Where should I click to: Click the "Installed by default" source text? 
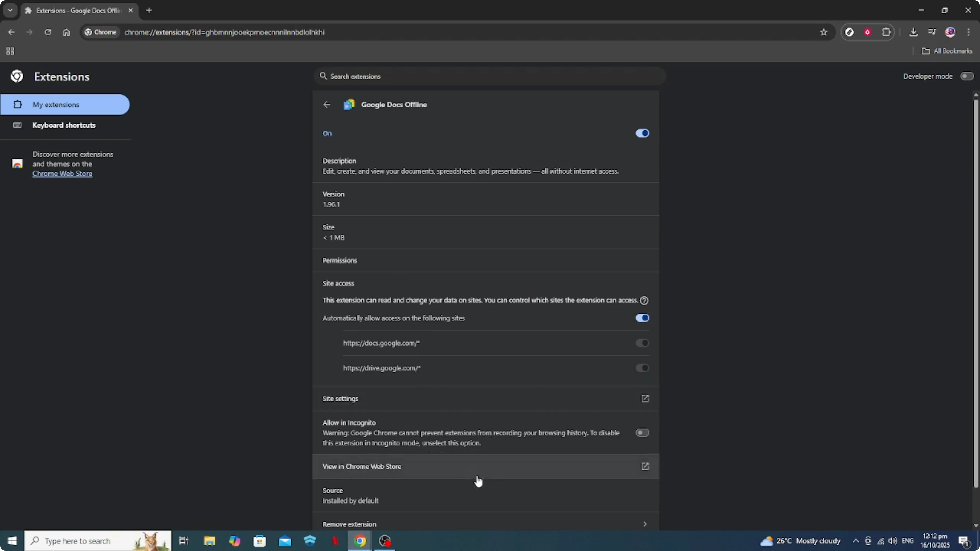(x=350, y=501)
